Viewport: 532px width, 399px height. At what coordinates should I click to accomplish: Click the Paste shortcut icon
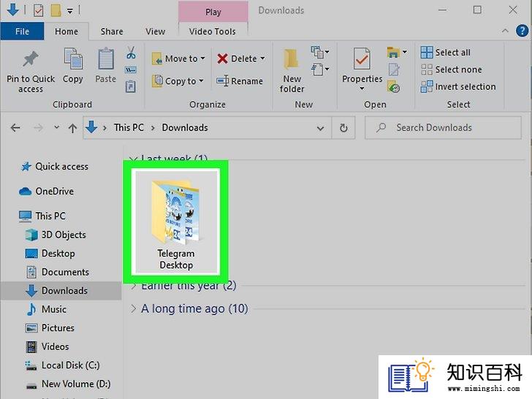[x=131, y=86]
